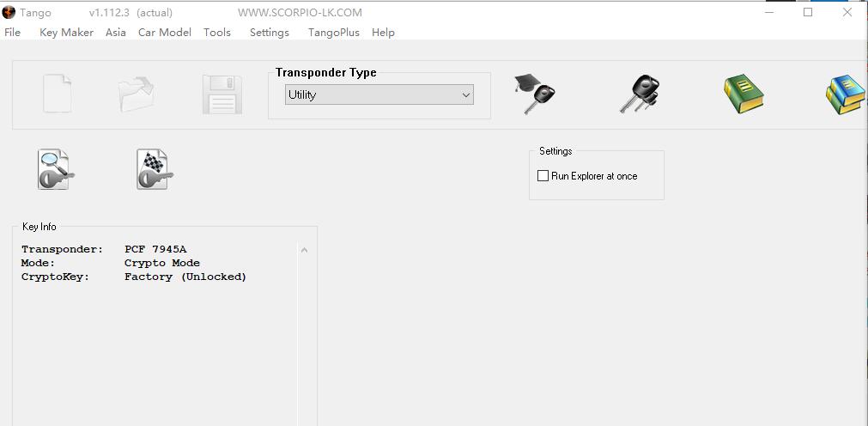Open the single green book icon
The image size is (868, 426).
coord(744,94)
